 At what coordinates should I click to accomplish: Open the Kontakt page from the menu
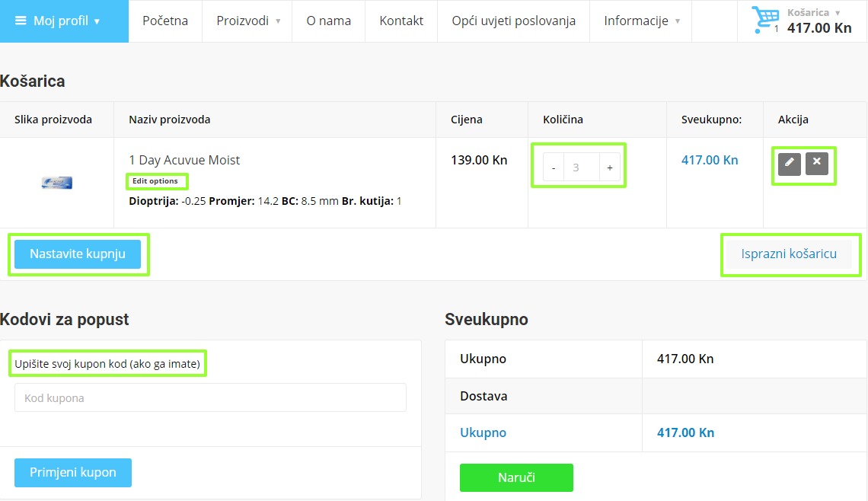click(x=400, y=21)
